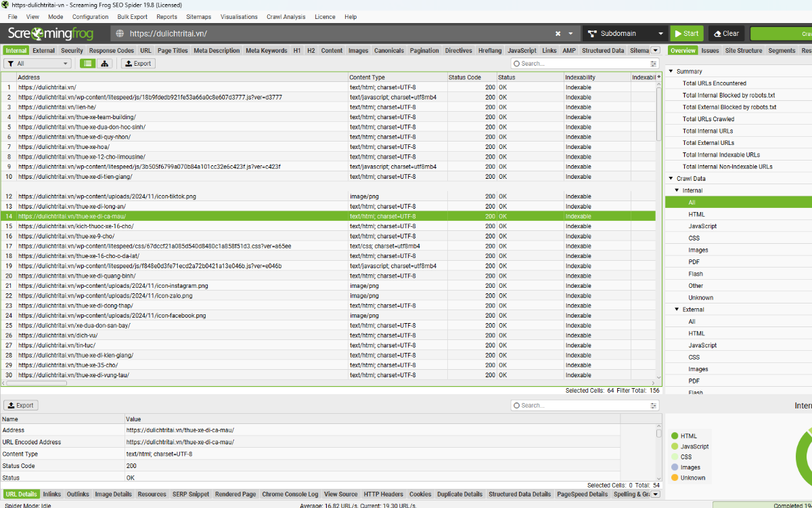The width and height of the screenshot is (812, 508).
Task: Click the globe icon beside the URL
Action: 120,33
